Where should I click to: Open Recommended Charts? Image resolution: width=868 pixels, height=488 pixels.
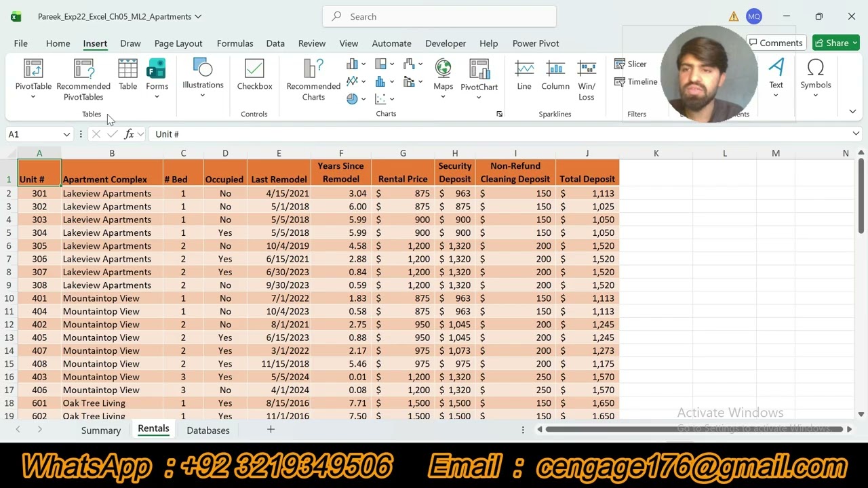click(313, 80)
